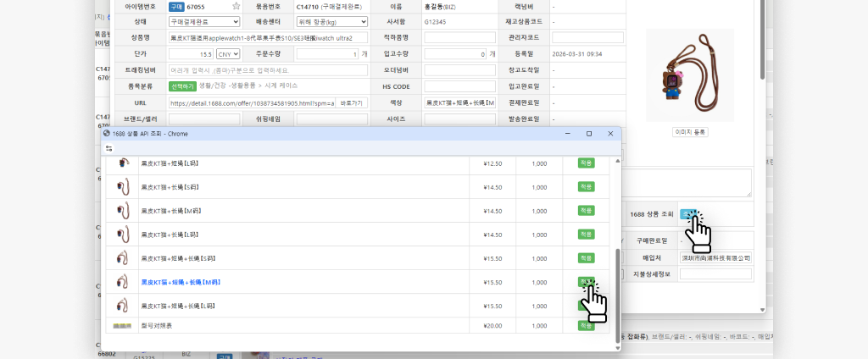Image resolution: width=868 pixels, height=359 pixels.
Task: Click thumbnail of 黑皮KT猫+长绳【M码】 row
Action: pos(122,211)
